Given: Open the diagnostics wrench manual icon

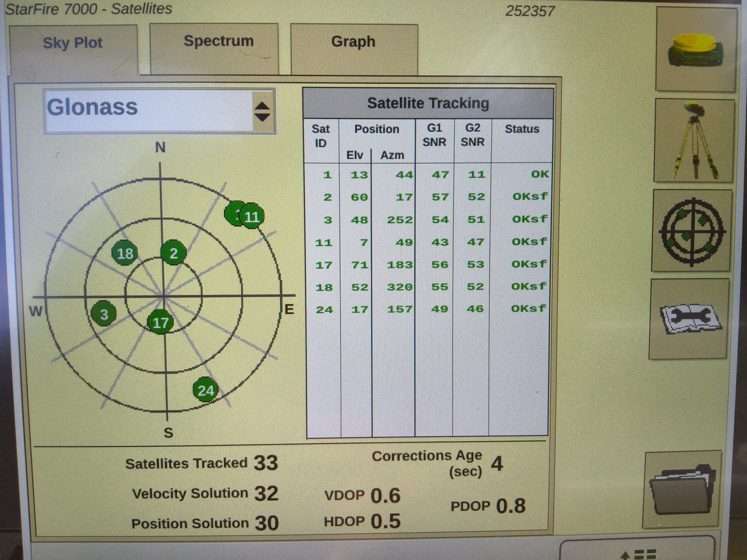Looking at the screenshot, I should 689,319.
